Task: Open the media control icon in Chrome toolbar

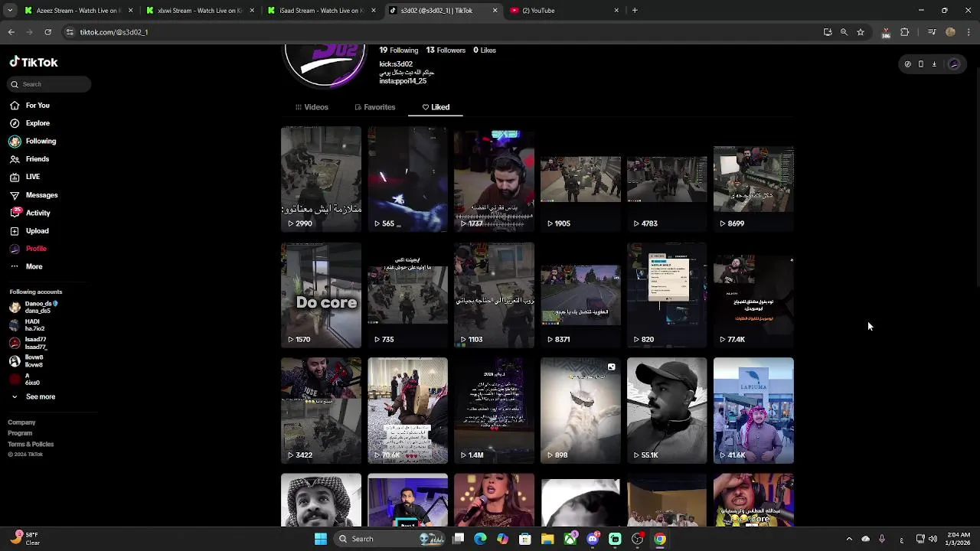Action: (x=932, y=32)
